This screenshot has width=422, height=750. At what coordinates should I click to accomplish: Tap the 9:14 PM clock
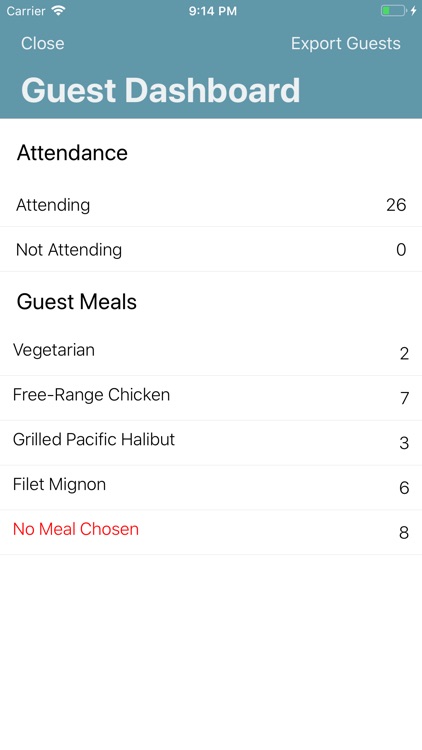point(212,11)
